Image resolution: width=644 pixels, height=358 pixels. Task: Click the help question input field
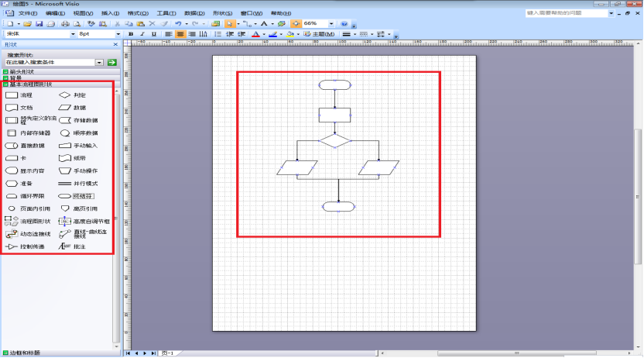567,13
